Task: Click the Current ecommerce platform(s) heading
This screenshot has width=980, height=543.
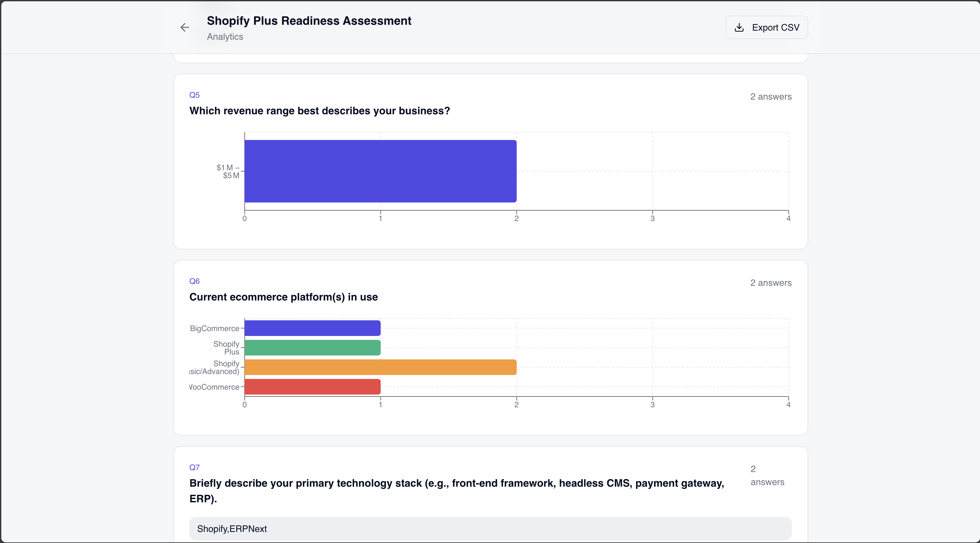Action: pos(283,297)
